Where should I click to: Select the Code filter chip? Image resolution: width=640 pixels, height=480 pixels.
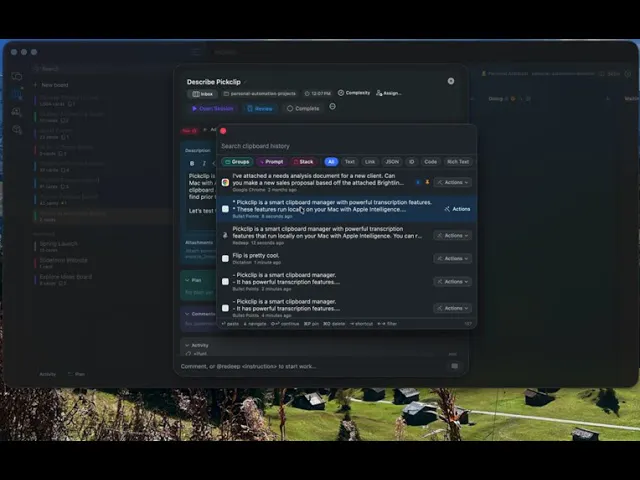430,162
